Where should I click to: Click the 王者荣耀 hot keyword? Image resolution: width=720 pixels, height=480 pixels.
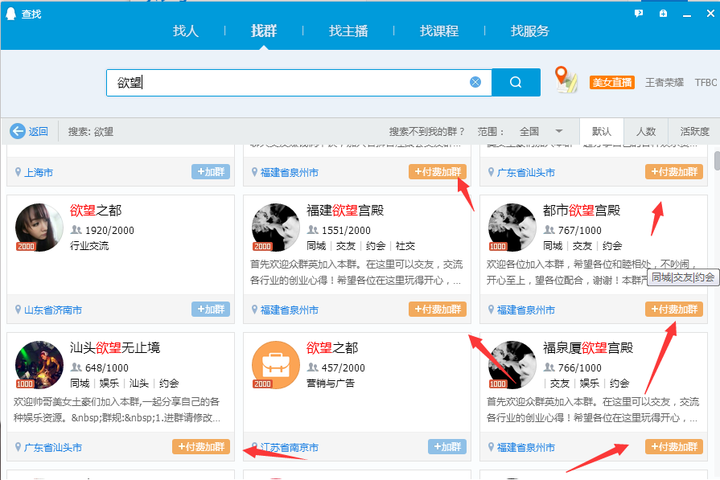pyautogui.click(x=664, y=82)
